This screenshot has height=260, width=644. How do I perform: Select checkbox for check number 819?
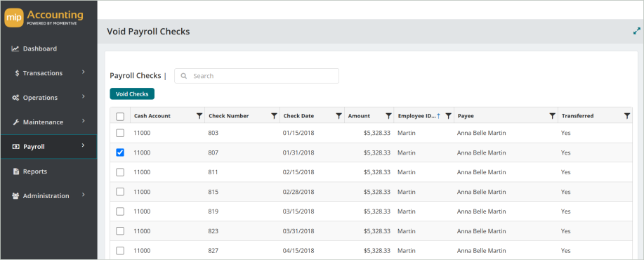click(x=120, y=212)
